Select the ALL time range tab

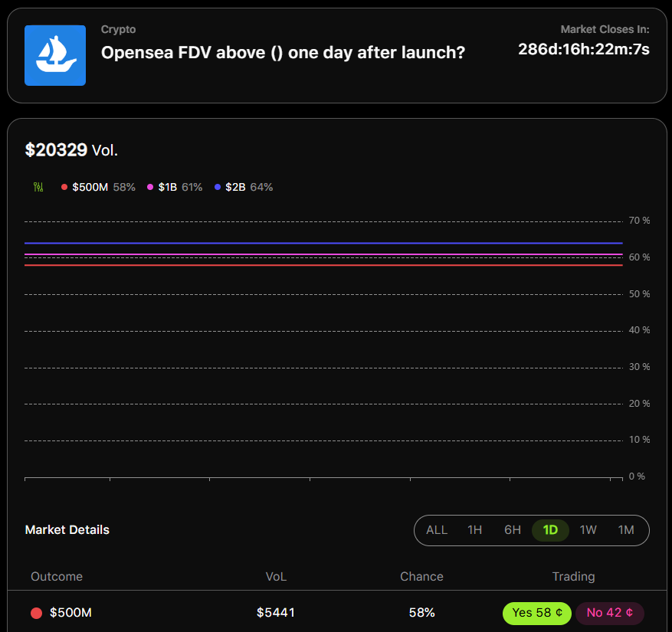coord(436,530)
